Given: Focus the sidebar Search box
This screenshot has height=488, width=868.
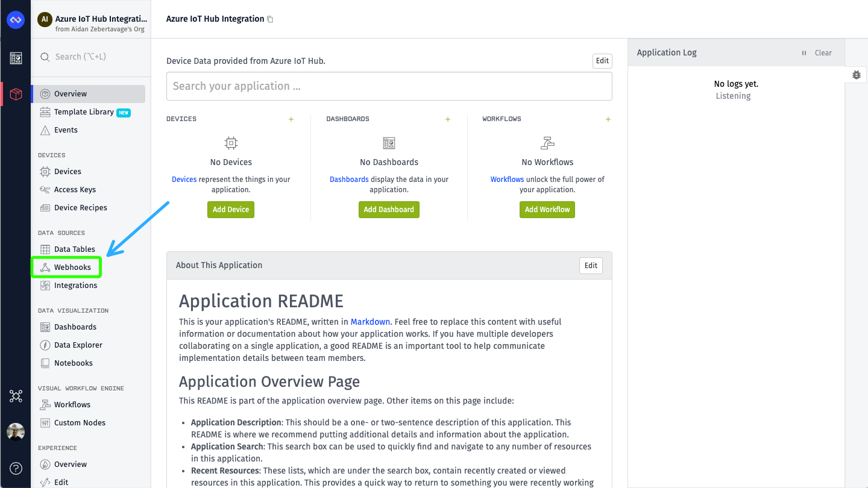Looking at the screenshot, I should coord(91,57).
